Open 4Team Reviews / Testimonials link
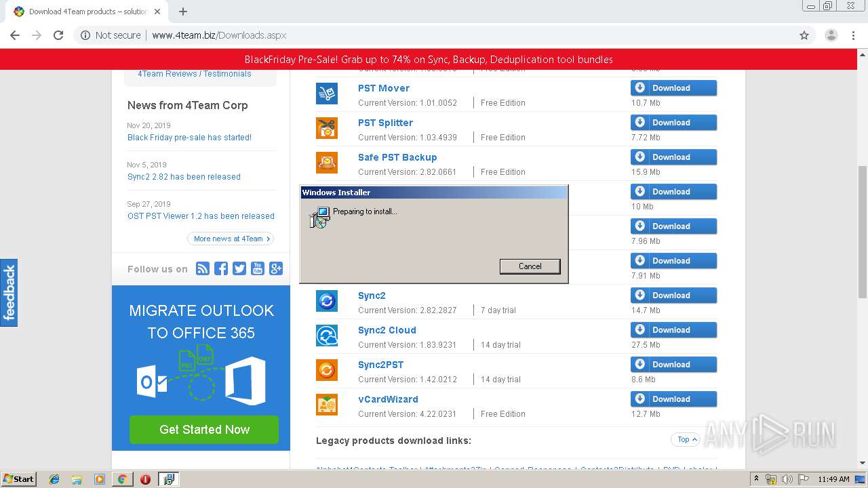This screenshot has height=488, width=868. [195, 74]
